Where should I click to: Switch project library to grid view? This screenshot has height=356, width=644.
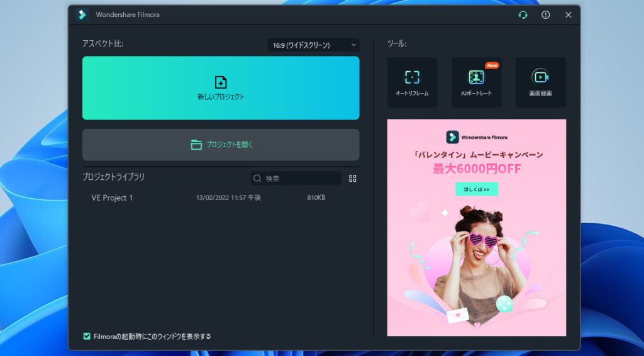click(352, 178)
